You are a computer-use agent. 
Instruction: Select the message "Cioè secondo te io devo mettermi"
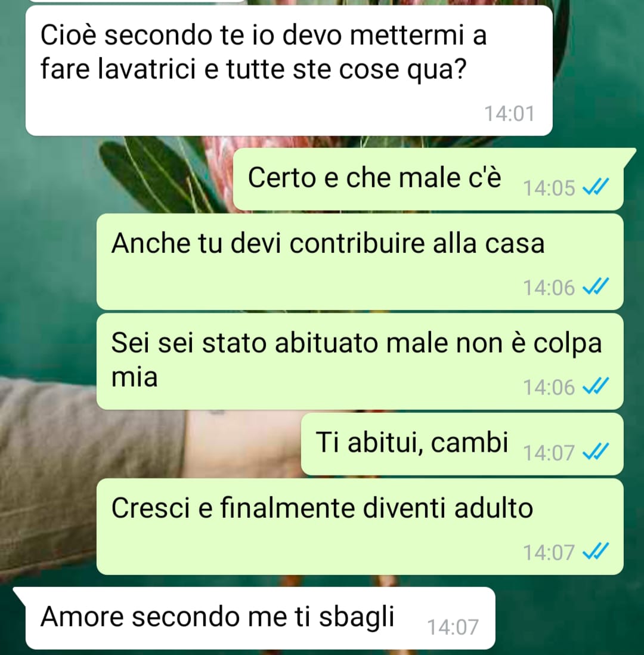click(x=289, y=70)
